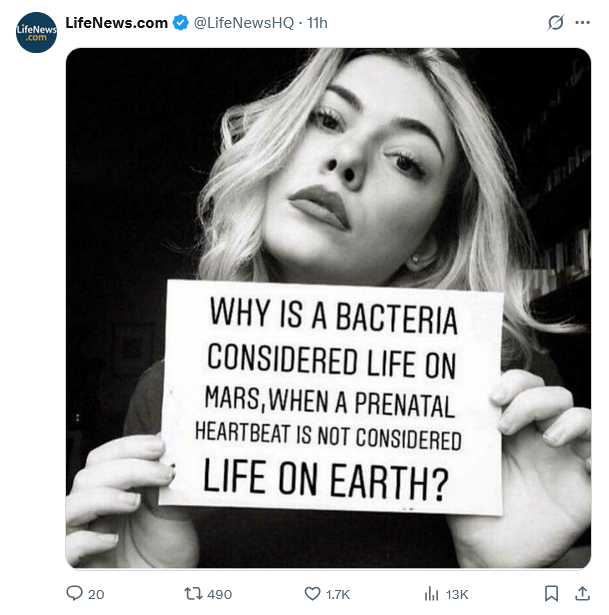Image resolution: width=609 pixels, height=615 pixels.
Task: Open the Grok explain-post icon
Action: [x=556, y=22]
